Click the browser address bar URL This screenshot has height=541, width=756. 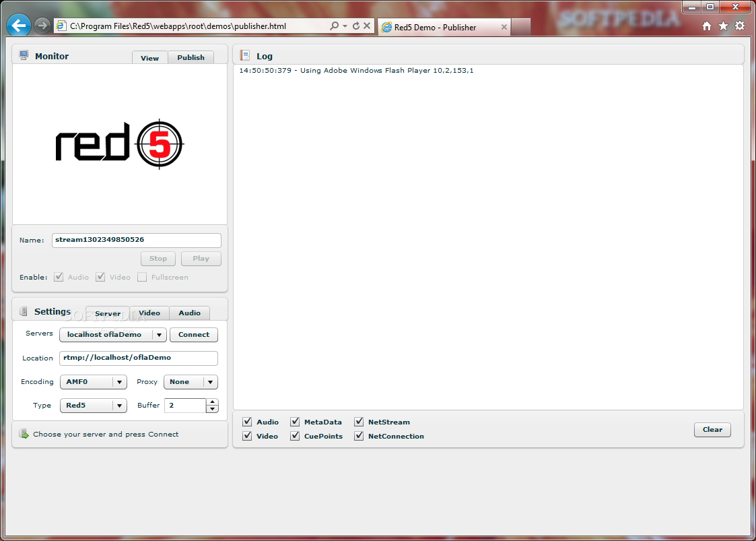(178, 26)
